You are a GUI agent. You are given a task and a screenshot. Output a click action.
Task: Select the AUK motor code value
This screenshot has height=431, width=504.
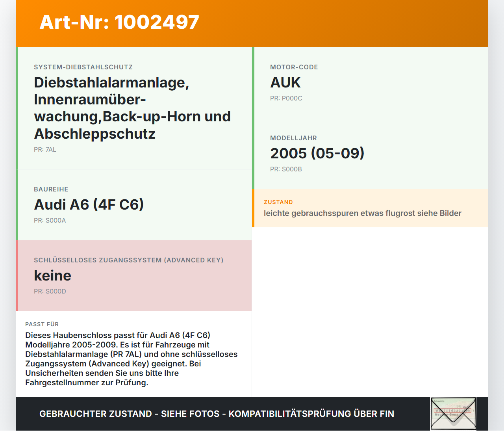(285, 82)
